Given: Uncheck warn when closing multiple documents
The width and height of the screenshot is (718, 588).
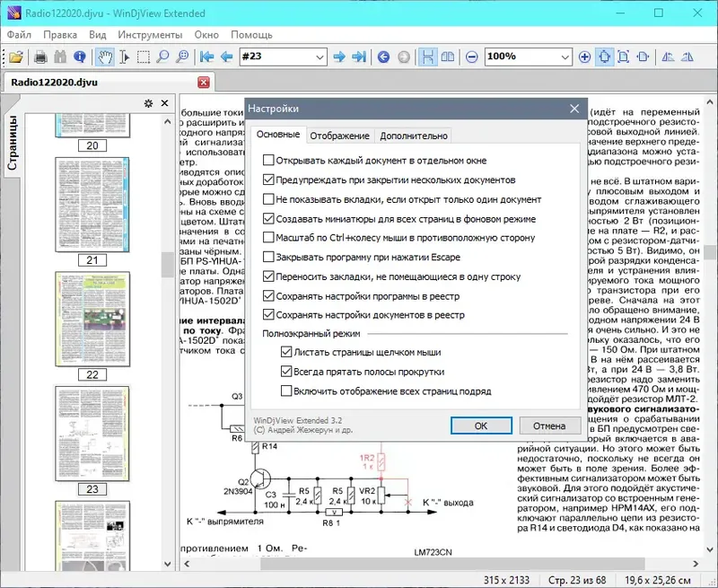Looking at the screenshot, I should pyautogui.click(x=268, y=180).
